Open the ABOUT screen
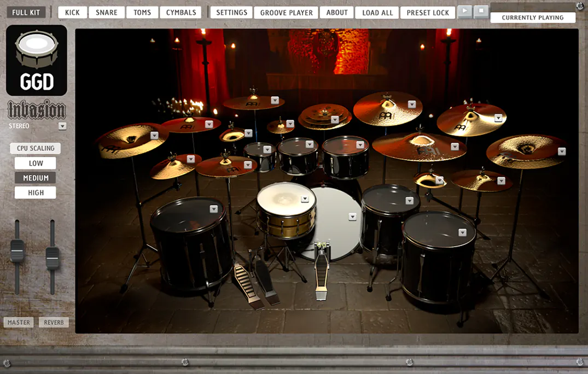Image resolution: width=588 pixels, height=374 pixels. pyautogui.click(x=336, y=12)
